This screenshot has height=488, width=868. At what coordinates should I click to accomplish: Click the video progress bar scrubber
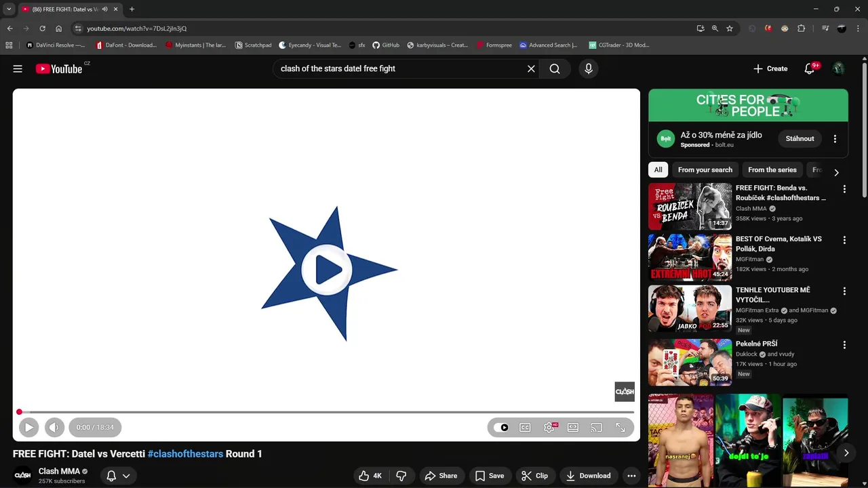pyautogui.click(x=20, y=412)
